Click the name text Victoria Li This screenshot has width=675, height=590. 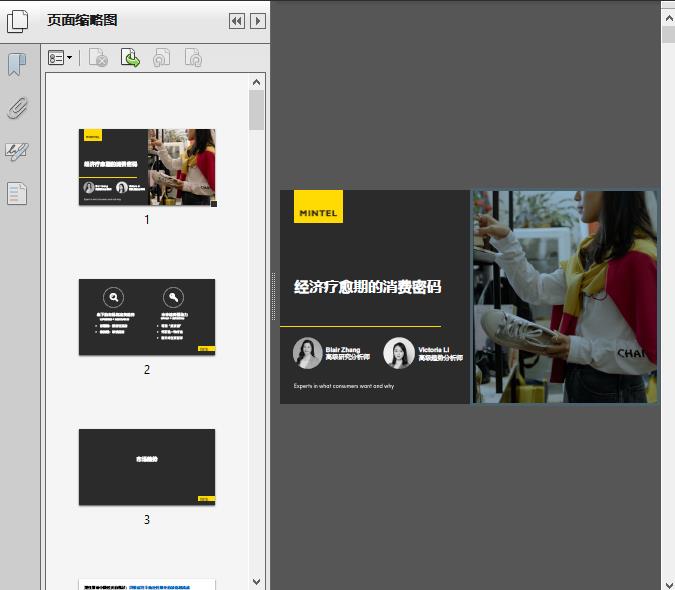pyautogui.click(x=434, y=350)
